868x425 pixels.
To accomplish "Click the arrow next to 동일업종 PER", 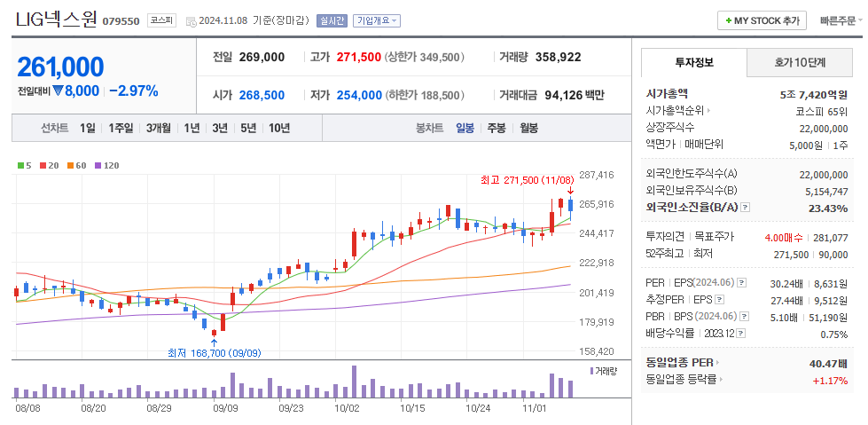I will click(718, 363).
